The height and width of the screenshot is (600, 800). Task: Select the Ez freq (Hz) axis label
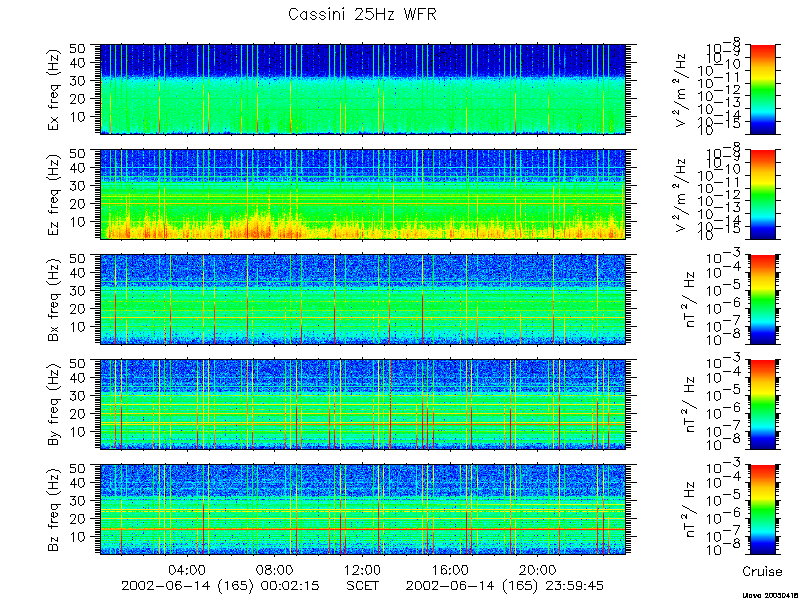[x=55, y=194]
